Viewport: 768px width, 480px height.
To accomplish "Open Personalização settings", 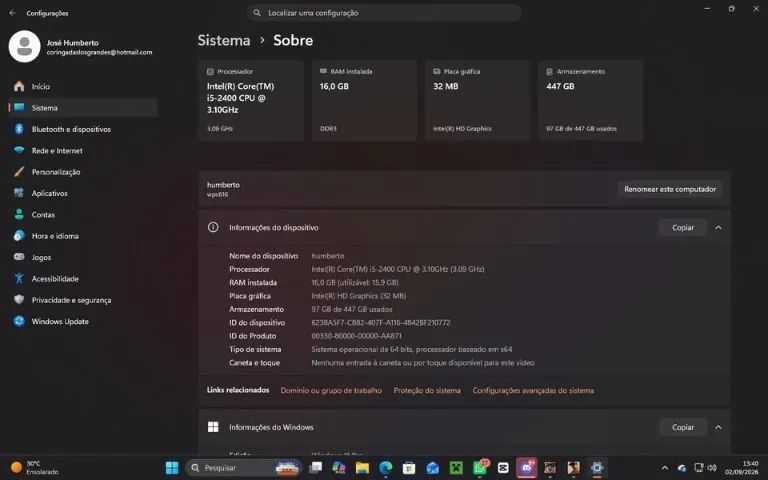I will (x=83, y=172).
